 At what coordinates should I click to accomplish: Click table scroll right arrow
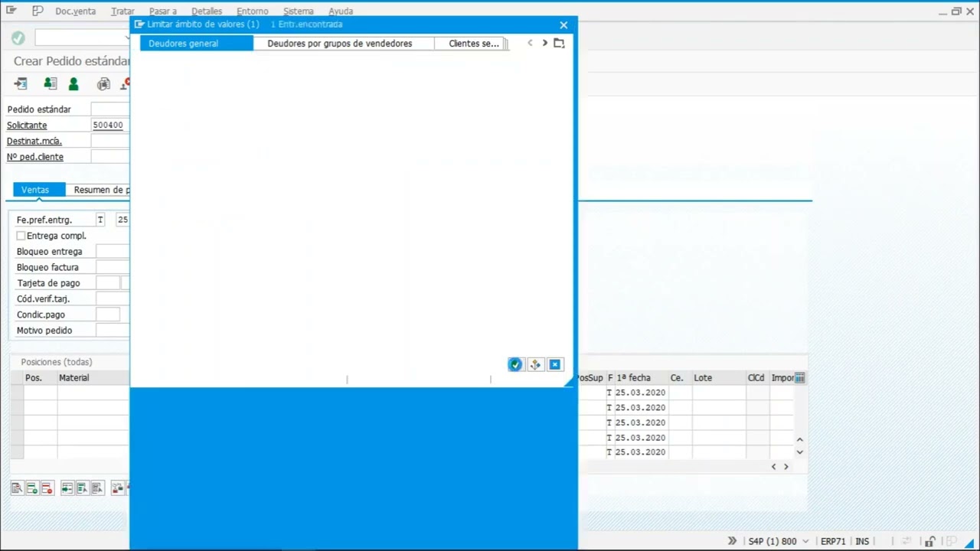pyautogui.click(x=786, y=467)
